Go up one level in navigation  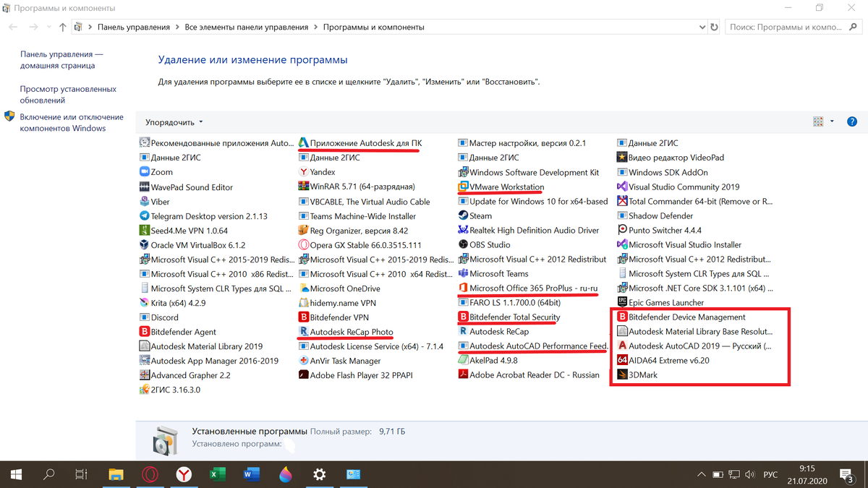(63, 27)
